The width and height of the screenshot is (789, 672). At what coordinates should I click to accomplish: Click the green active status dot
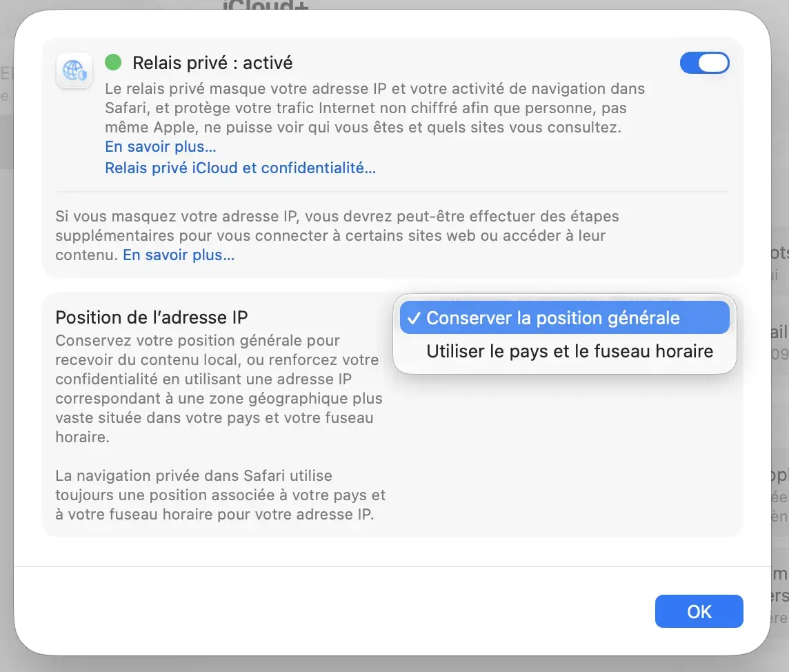[x=113, y=62]
